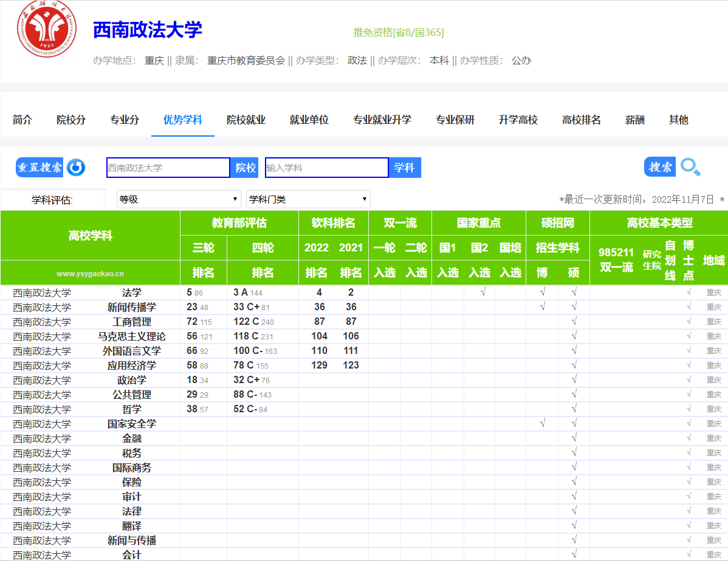Viewport: 728px width, 561px height.
Task: Click the university logo emblem
Action: click(46, 29)
